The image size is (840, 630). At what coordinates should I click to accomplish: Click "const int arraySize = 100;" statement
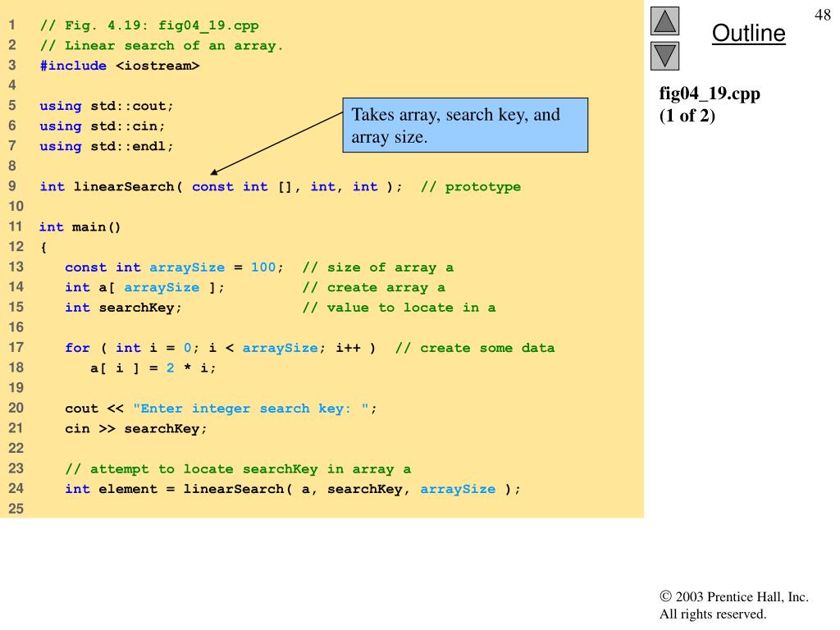[174, 267]
